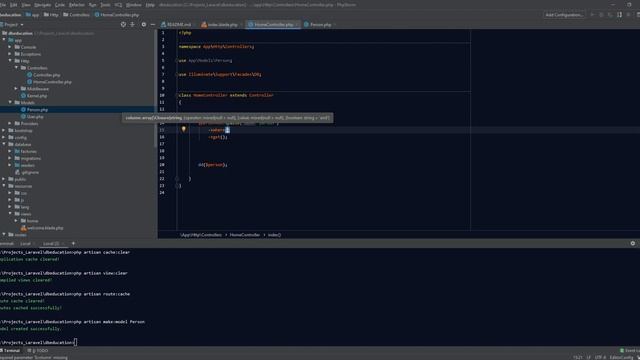Open the Edit menu
The image size is (640, 360).
[x=13, y=5]
